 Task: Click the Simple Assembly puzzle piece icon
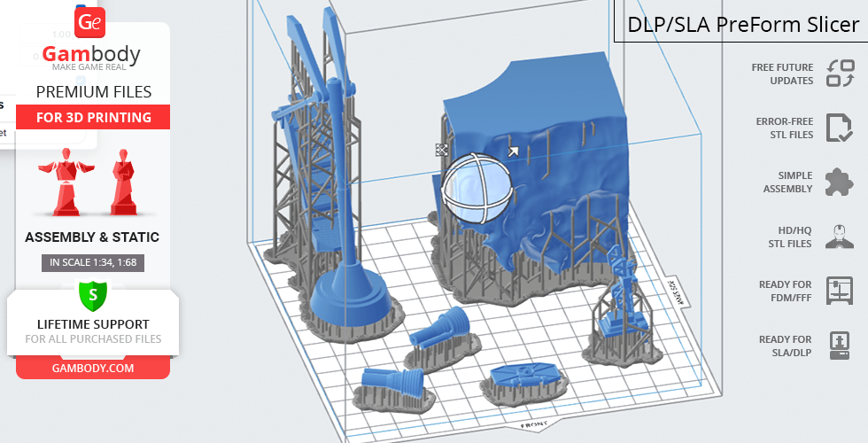(839, 183)
